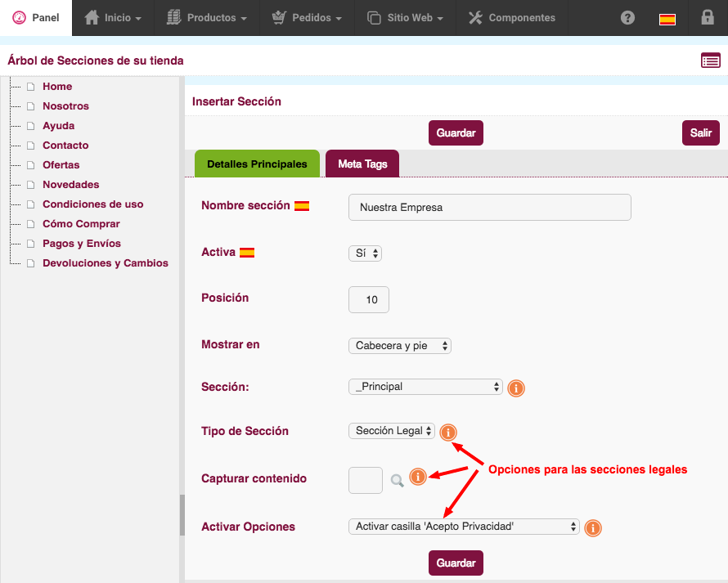This screenshot has width=728, height=583.
Task: Switch to the Panel tab
Action: [36, 18]
